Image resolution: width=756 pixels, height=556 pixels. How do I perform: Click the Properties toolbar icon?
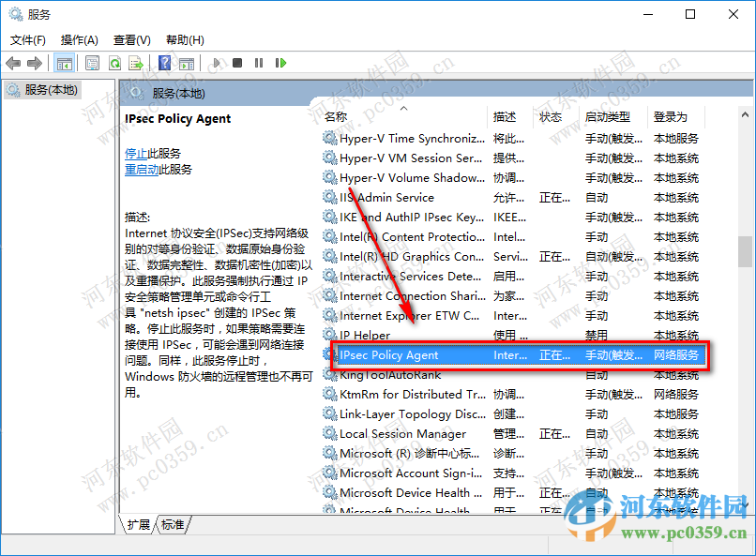coord(91,63)
